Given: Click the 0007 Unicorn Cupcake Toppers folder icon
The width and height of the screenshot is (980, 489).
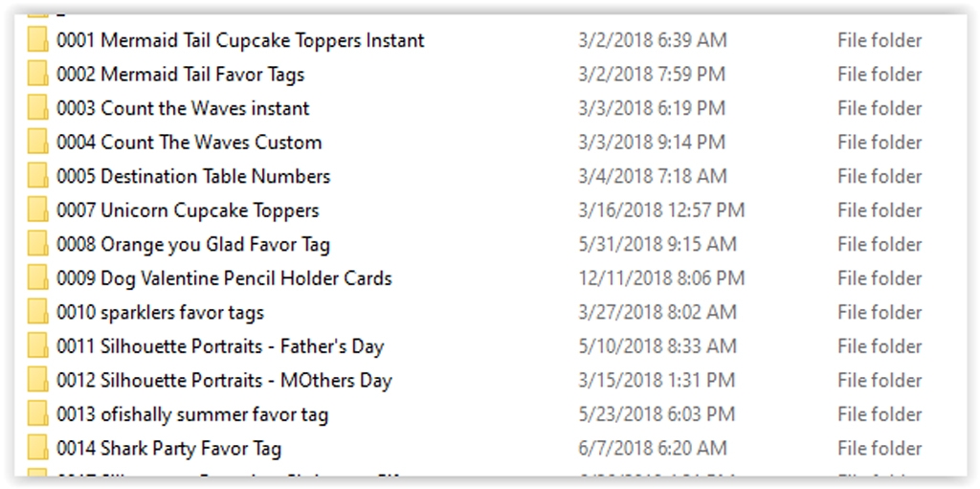Looking at the screenshot, I should click(x=38, y=211).
